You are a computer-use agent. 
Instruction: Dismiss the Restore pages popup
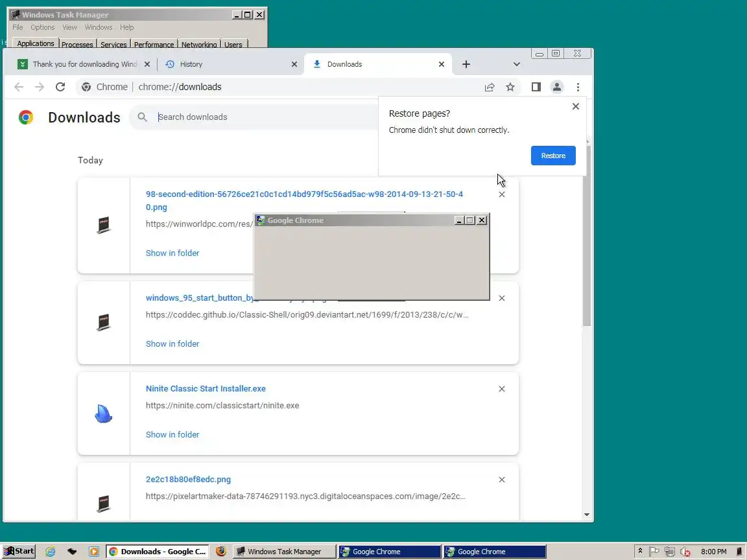pyautogui.click(x=576, y=106)
